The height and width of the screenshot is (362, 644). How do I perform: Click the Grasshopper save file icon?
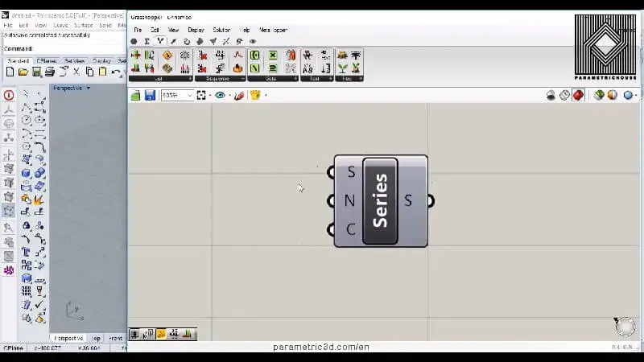[150, 95]
